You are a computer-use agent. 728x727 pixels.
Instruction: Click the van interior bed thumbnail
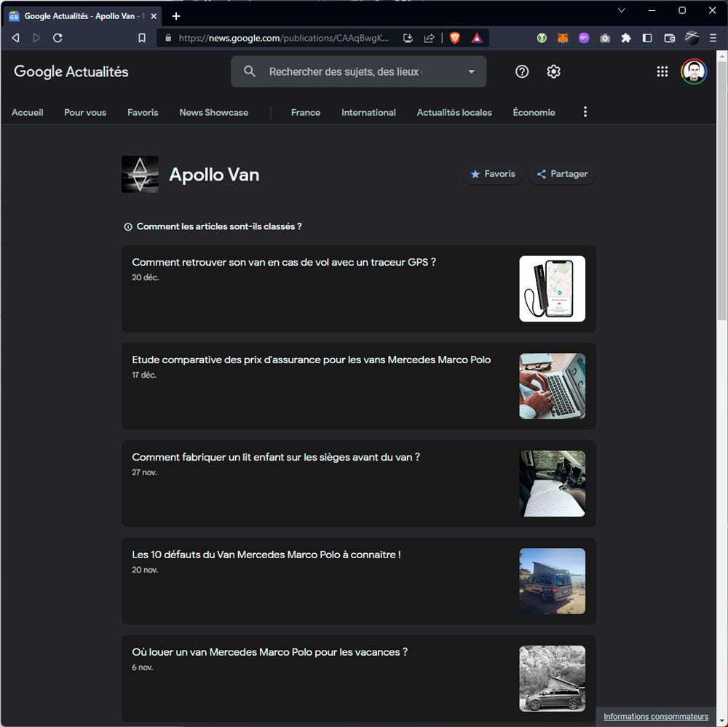(552, 484)
